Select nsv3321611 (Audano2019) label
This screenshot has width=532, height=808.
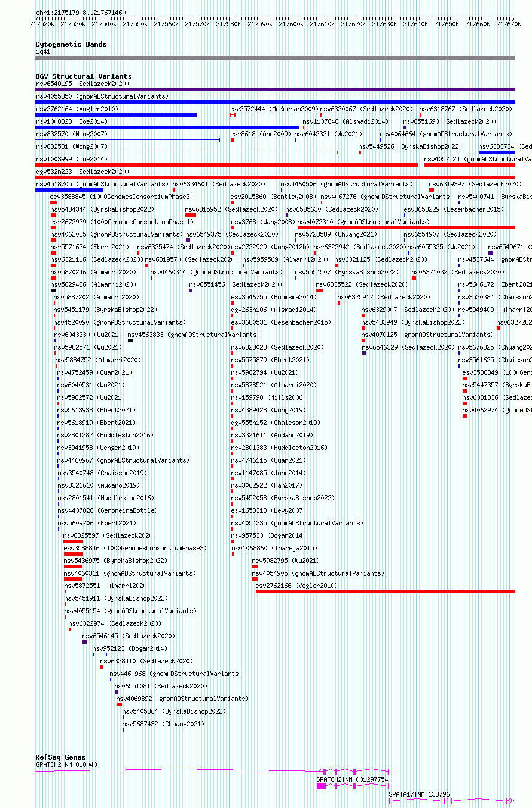coord(272,435)
